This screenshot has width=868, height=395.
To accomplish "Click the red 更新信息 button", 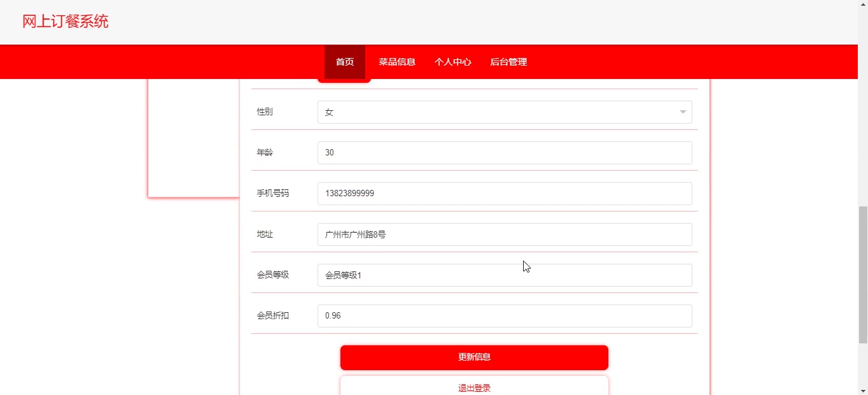I will coord(474,357).
